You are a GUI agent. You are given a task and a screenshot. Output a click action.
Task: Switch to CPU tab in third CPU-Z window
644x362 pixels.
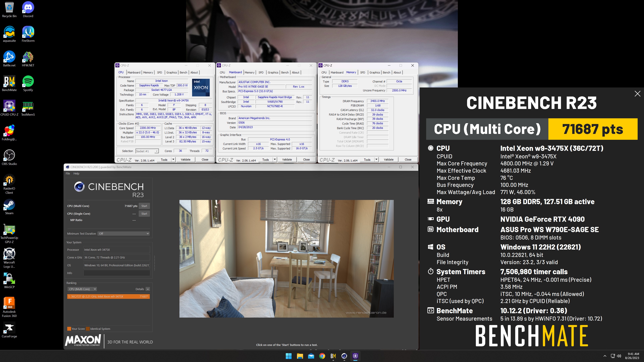tap(324, 72)
